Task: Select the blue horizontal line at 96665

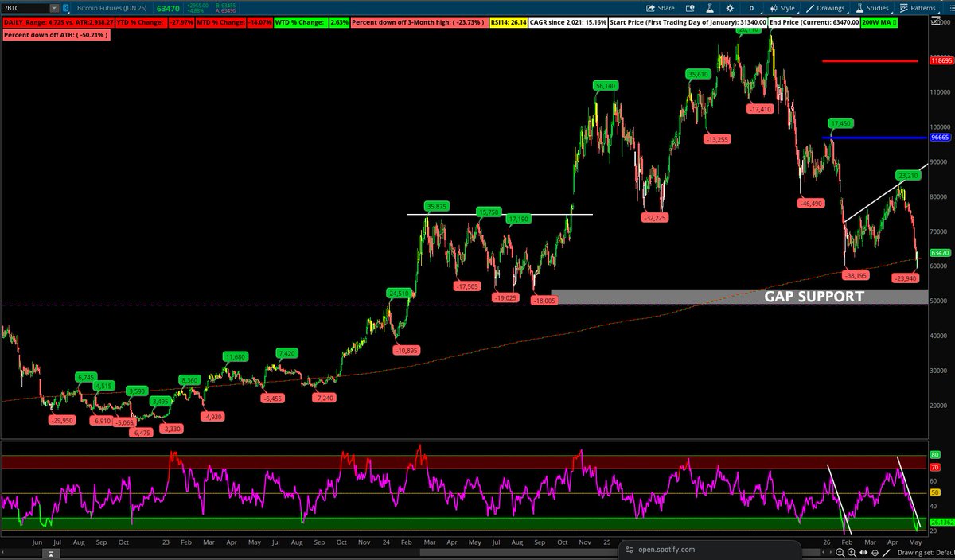Action: (874, 138)
